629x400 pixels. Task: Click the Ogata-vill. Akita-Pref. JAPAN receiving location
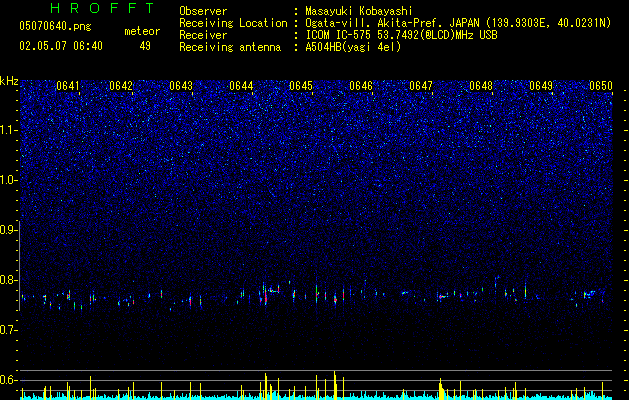[x=458, y=23]
